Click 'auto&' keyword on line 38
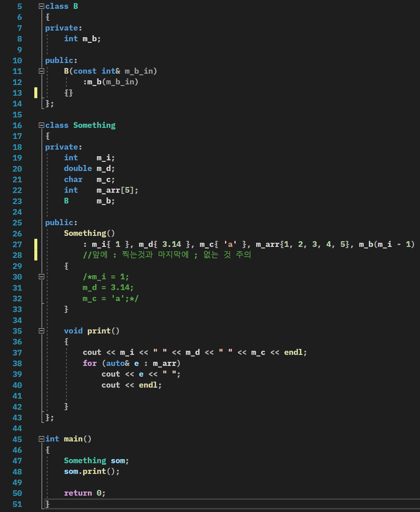The image size is (420, 512). [x=118, y=363]
